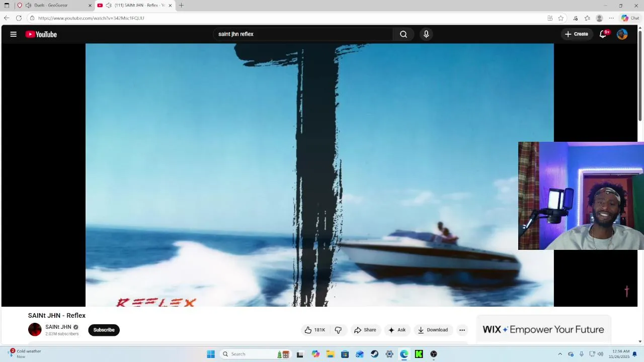Close the Duels - GeoGuessr tab
The height and width of the screenshot is (362, 644).
tap(90, 5)
